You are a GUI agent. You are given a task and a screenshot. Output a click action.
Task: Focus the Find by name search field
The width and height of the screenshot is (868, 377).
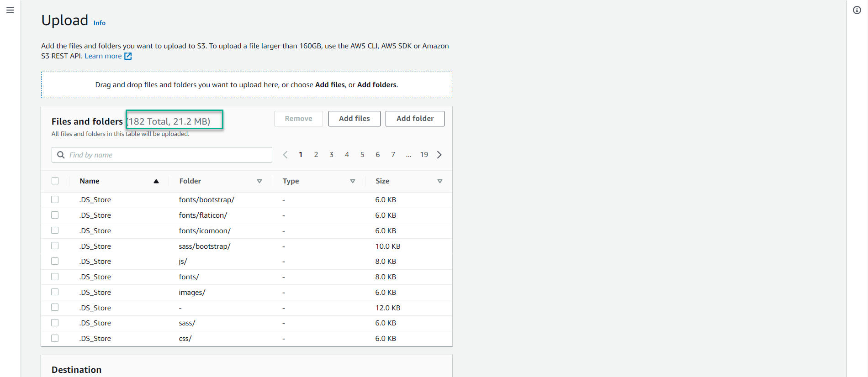[162, 155]
